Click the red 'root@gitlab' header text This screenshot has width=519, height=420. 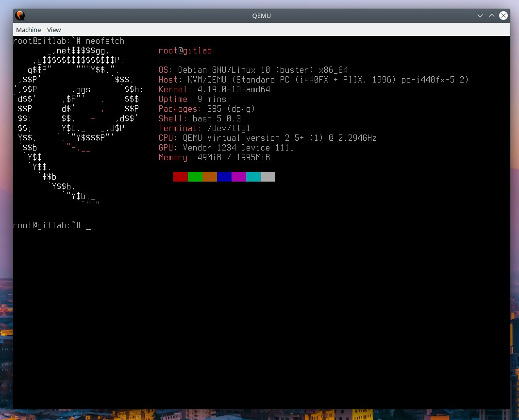185,50
